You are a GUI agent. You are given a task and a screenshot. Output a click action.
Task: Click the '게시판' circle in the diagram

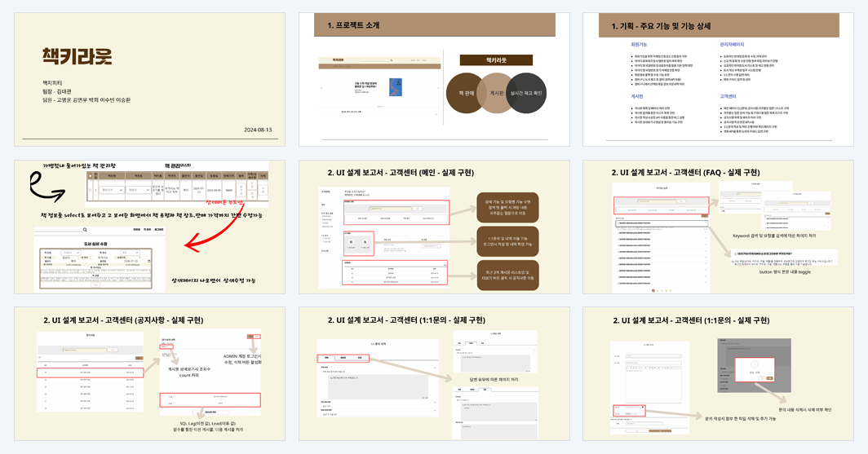click(x=497, y=93)
